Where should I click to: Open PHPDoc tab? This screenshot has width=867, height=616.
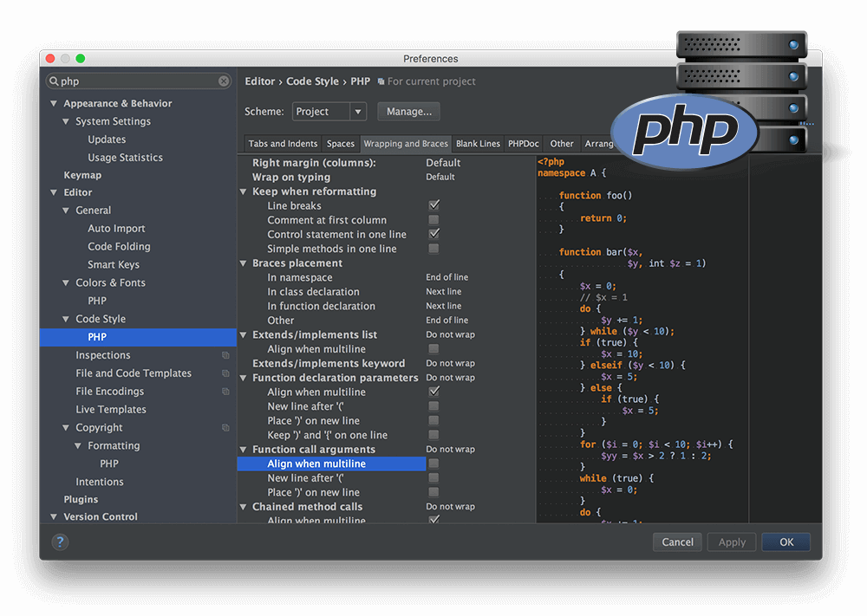pyautogui.click(x=523, y=144)
